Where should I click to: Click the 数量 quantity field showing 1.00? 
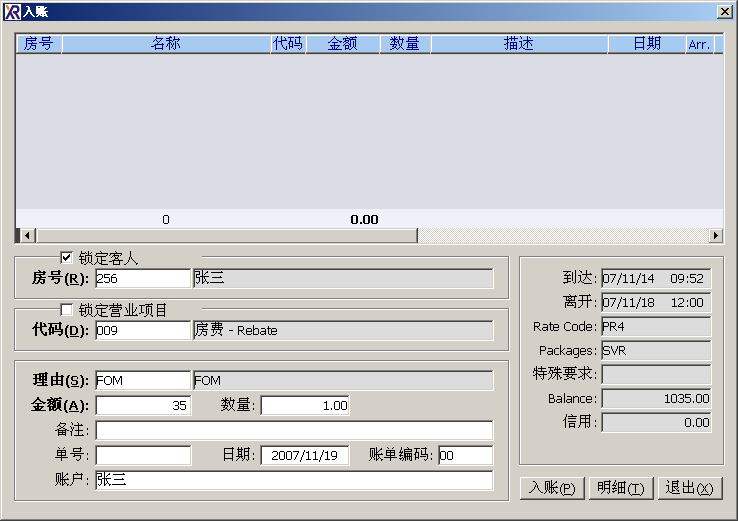point(305,405)
